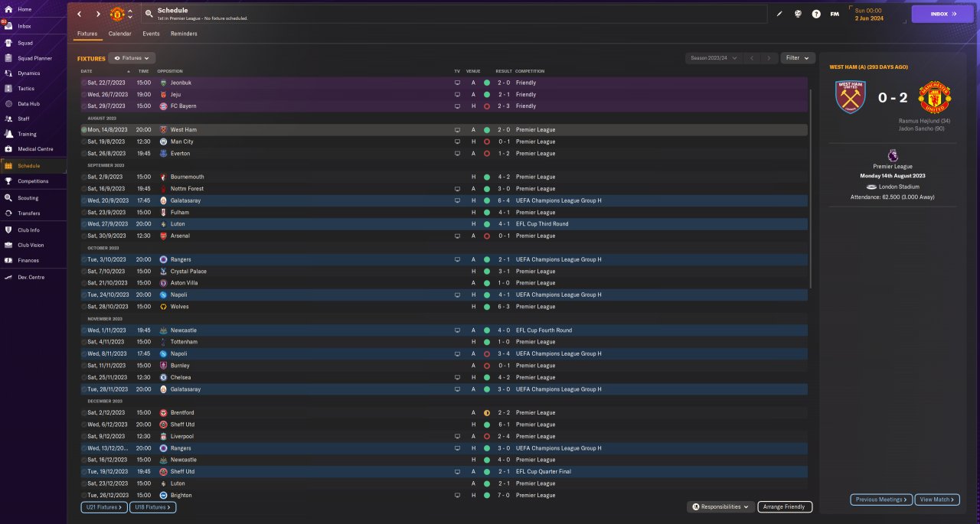Image resolution: width=980 pixels, height=524 pixels.
Task: Click the Squad shirt icon
Action: 8,43
